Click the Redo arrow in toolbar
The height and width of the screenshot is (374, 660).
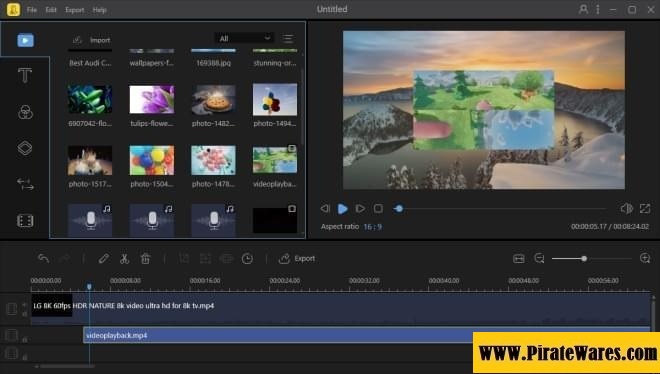[x=64, y=258]
